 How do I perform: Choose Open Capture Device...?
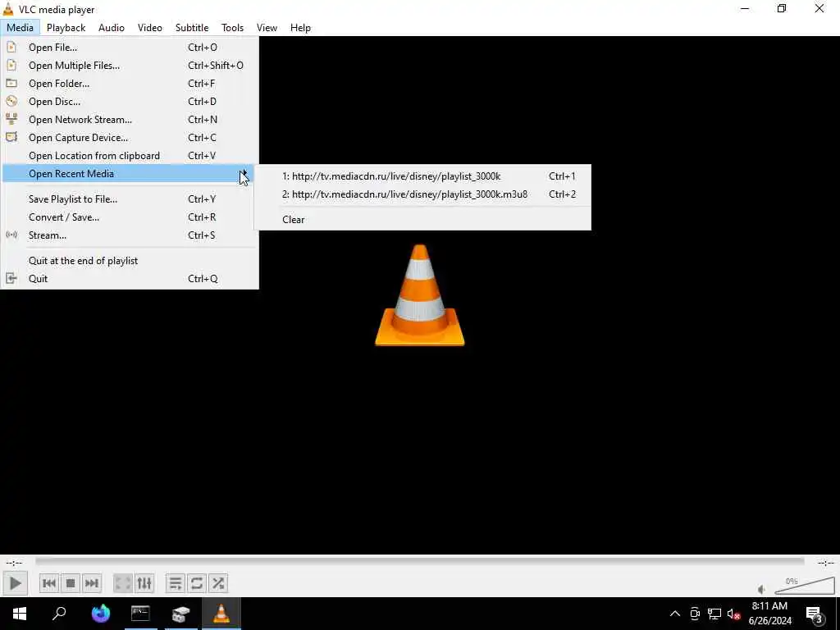coord(130,138)
